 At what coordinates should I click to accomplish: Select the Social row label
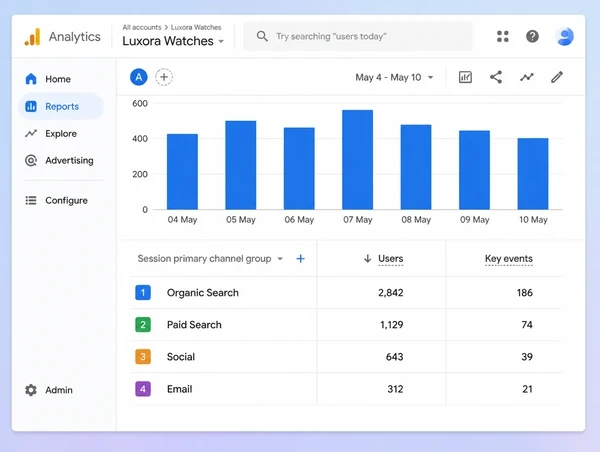click(181, 357)
